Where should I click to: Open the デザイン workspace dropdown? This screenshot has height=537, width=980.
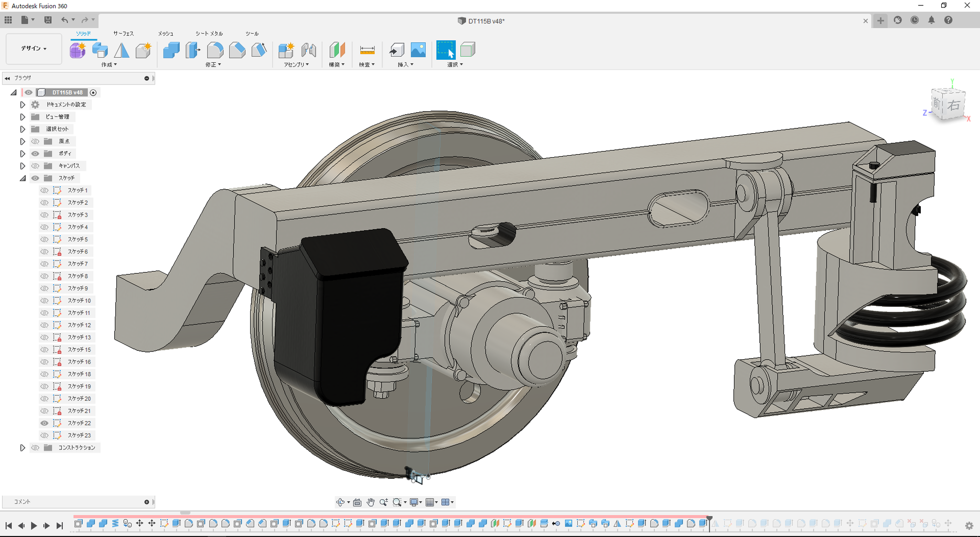34,49
